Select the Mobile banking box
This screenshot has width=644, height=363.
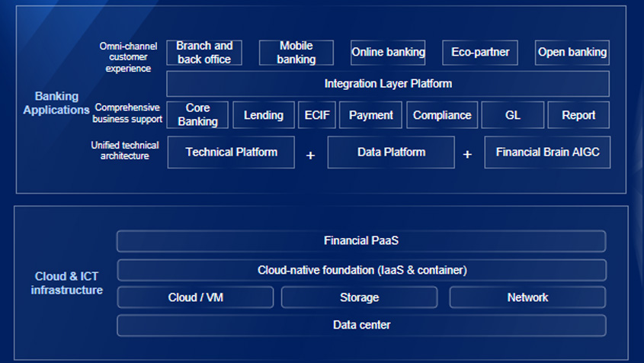coord(296,53)
